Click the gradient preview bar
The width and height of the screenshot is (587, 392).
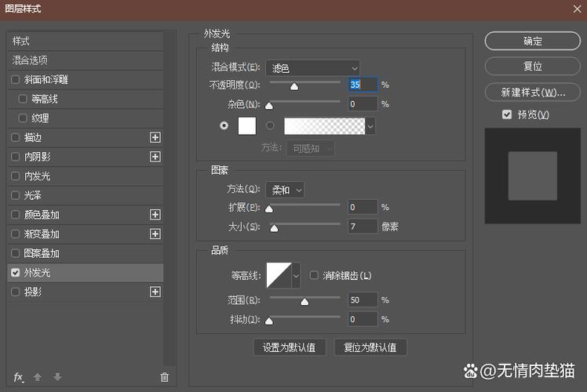point(325,126)
